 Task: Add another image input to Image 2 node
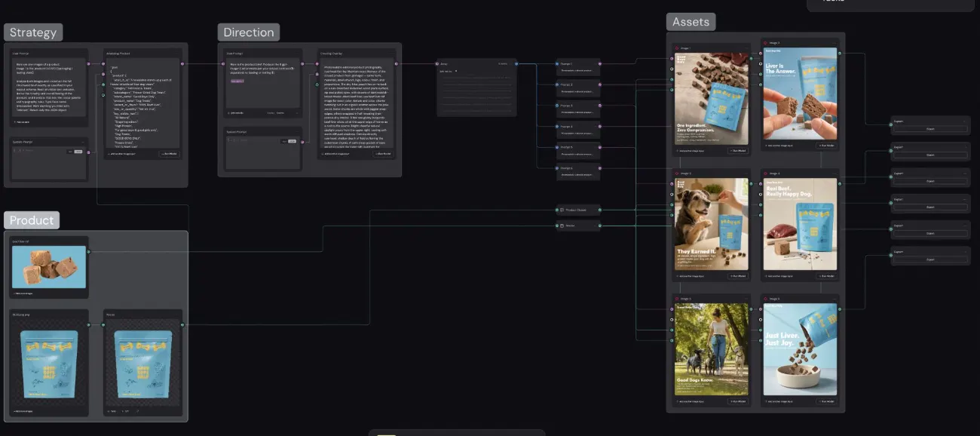click(779, 145)
